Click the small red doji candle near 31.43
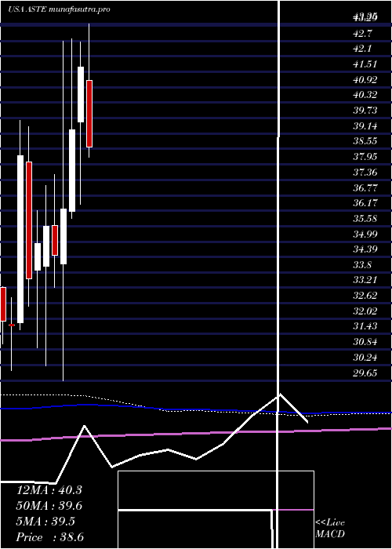392x549 pixels. tap(12, 325)
